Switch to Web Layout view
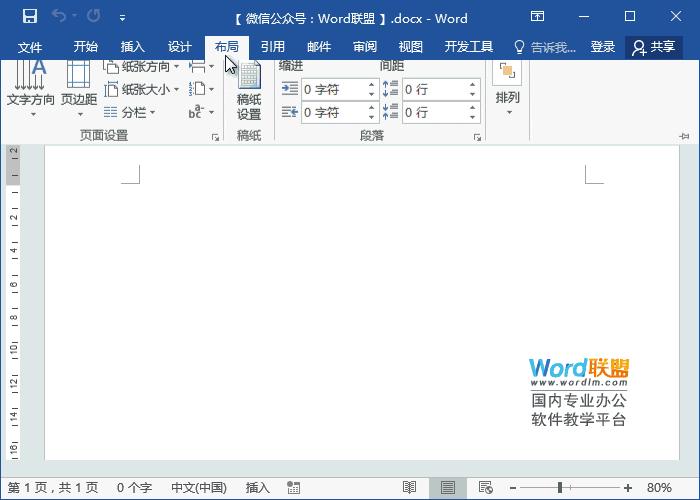Viewport: 700px width, 500px height. pyautogui.click(x=485, y=488)
